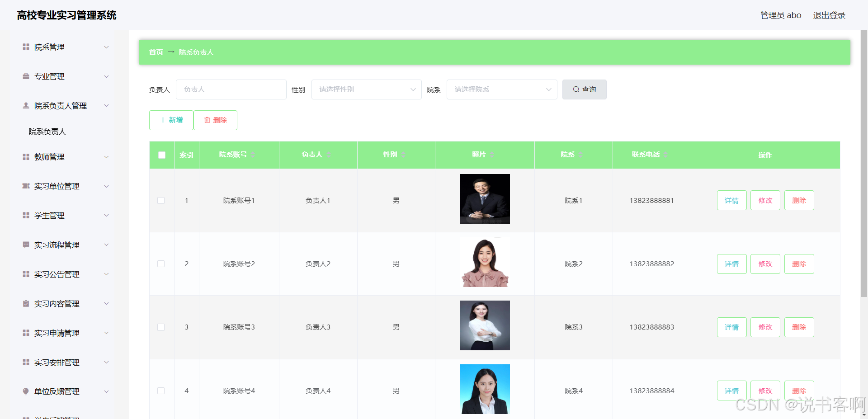The image size is (868, 419).
Task: Click 删除 for 负责人1
Action: (799, 200)
